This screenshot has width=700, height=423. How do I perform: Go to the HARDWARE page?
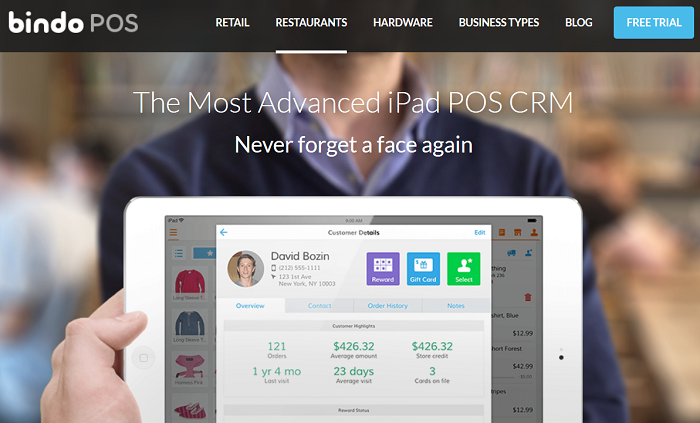403,22
